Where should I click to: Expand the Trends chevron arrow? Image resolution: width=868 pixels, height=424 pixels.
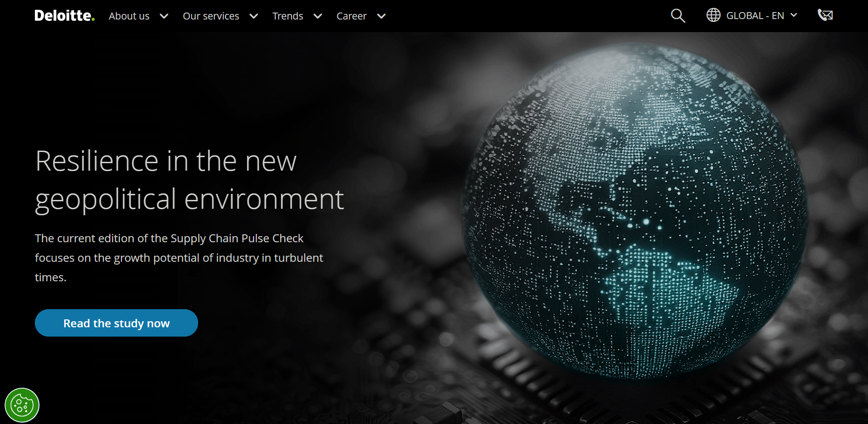318,16
